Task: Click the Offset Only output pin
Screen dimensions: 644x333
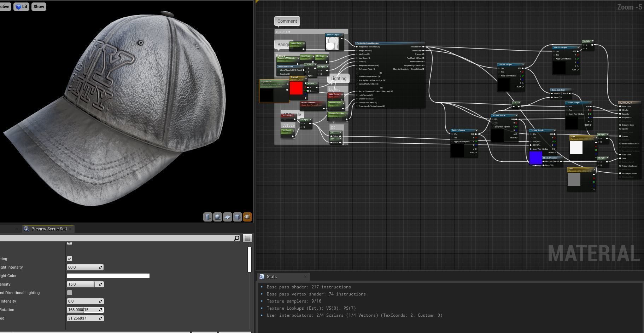Action: click(423, 51)
